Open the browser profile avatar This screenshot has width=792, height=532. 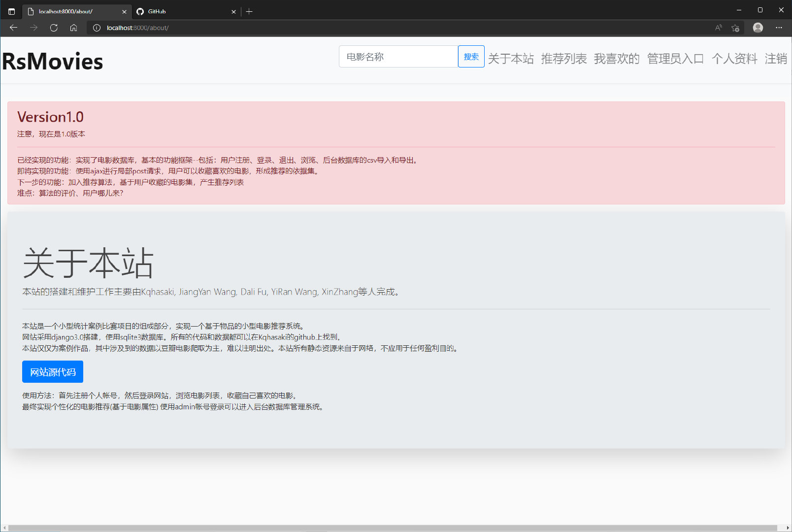(758, 28)
